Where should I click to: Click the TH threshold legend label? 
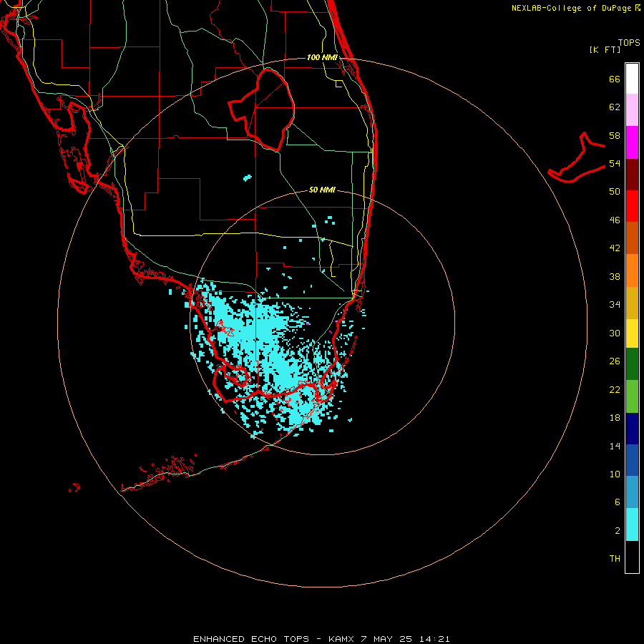(615, 559)
